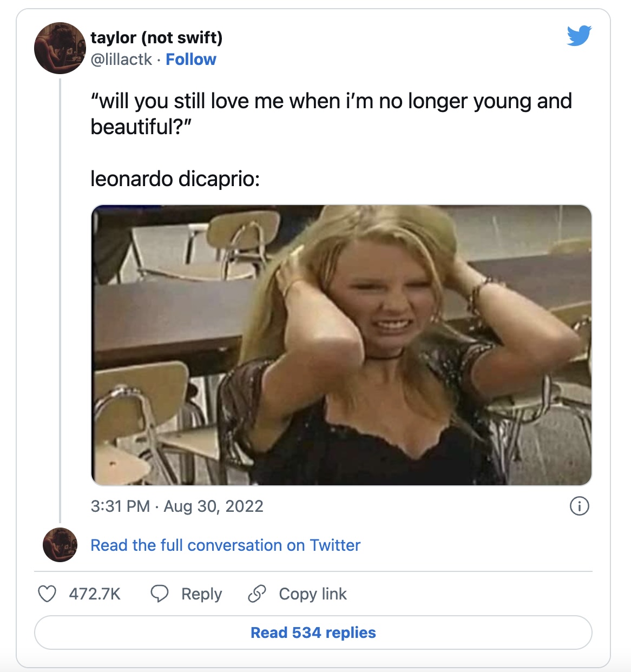
Task: Click the "Reply" text label
Action: (201, 594)
